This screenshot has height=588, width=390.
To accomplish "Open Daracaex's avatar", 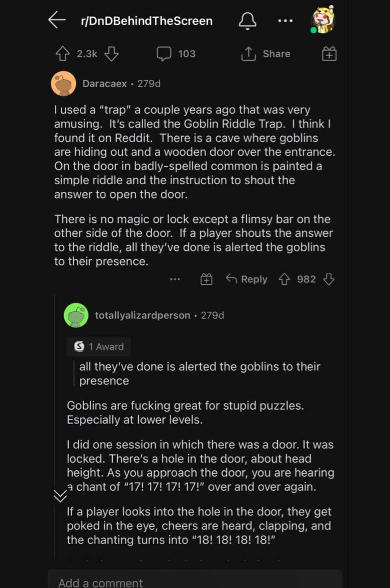I will tap(64, 84).
